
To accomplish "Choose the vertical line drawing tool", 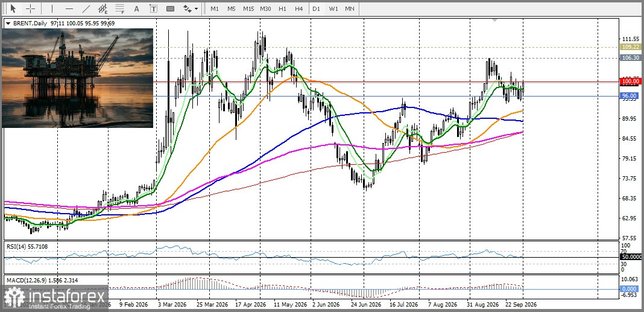I will pos(52,8).
